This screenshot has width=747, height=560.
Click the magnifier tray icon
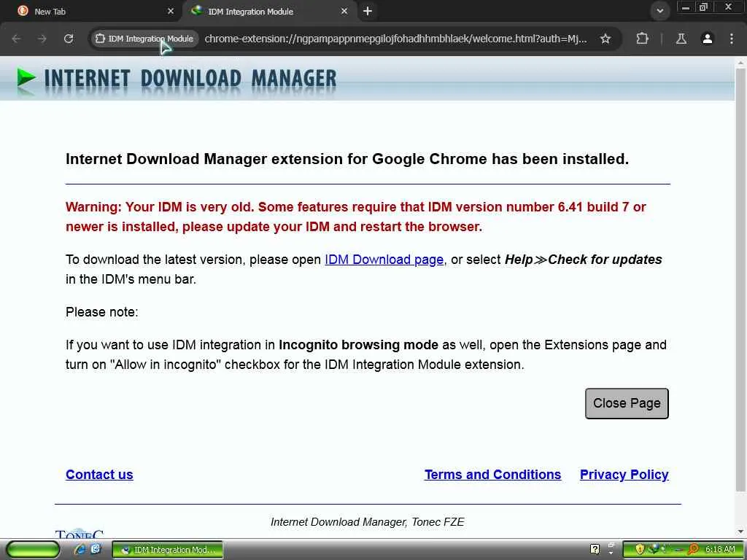click(693, 550)
